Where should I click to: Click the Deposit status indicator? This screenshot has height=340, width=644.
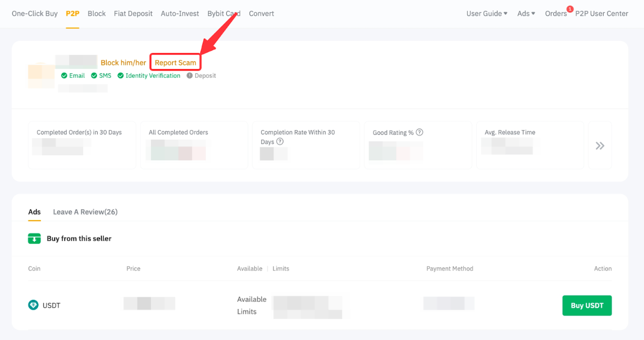tap(190, 76)
